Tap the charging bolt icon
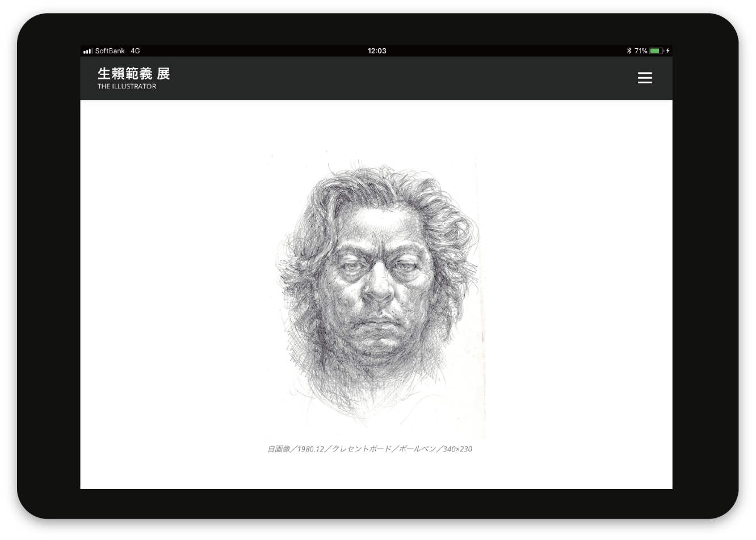 [668, 51]
